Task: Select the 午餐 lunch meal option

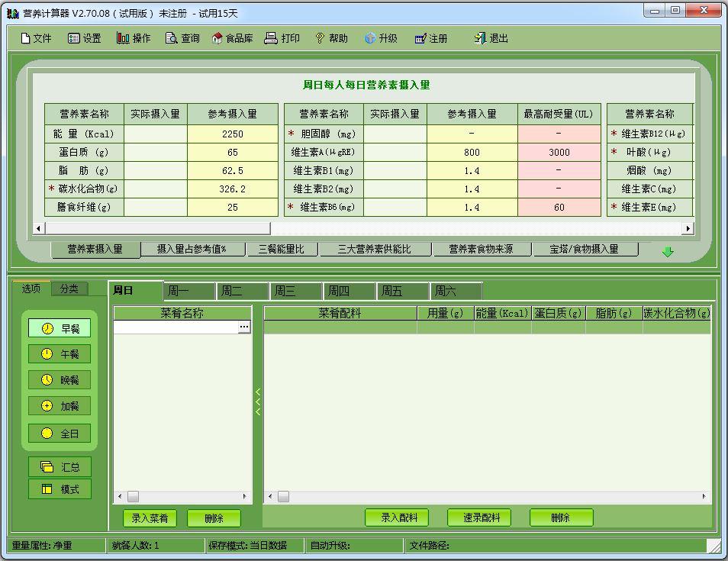Action: click(60, 354)
